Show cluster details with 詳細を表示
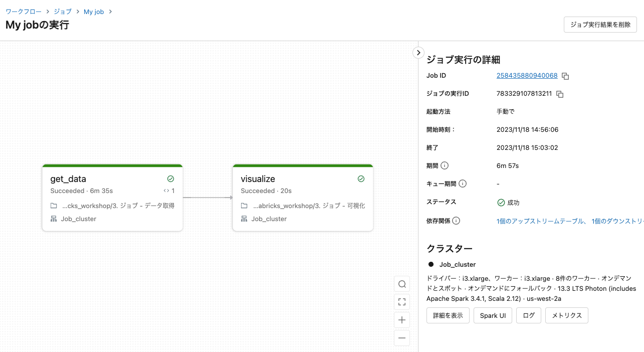 (x=448, y=315)
